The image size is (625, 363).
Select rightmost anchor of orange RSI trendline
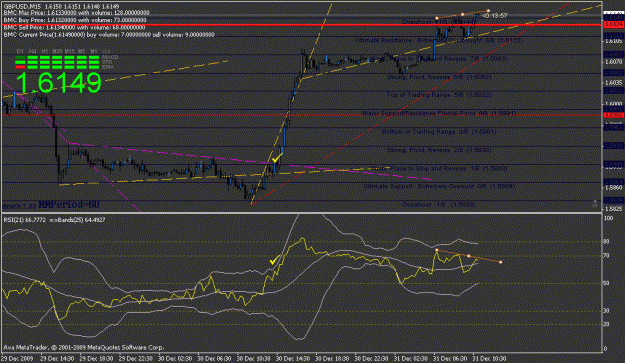(x=501, y=262)
